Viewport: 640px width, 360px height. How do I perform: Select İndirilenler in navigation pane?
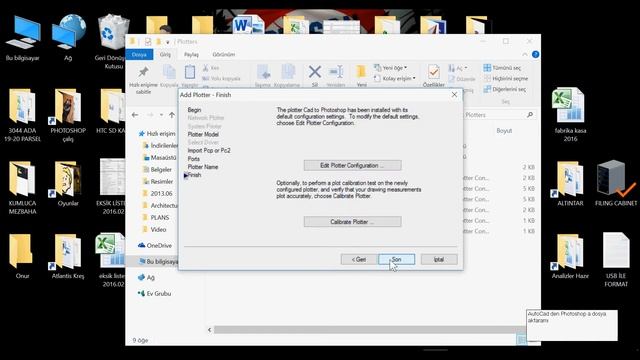(160, 145)
